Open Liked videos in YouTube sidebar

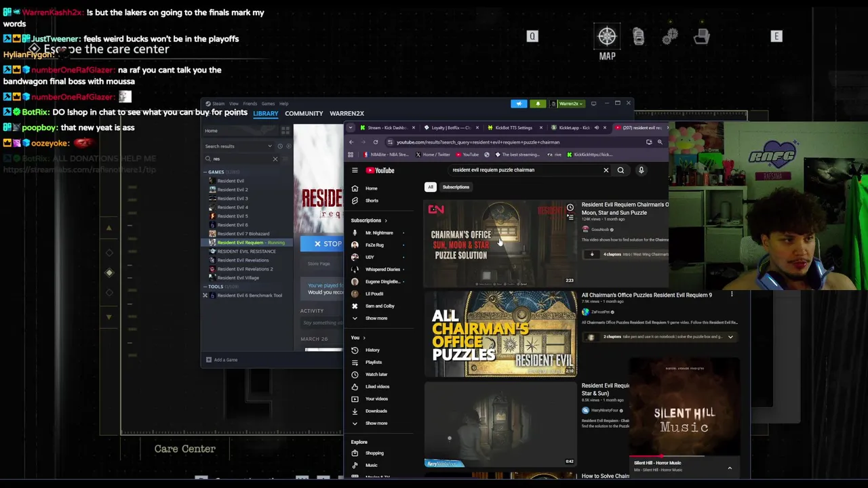[378, 386]
